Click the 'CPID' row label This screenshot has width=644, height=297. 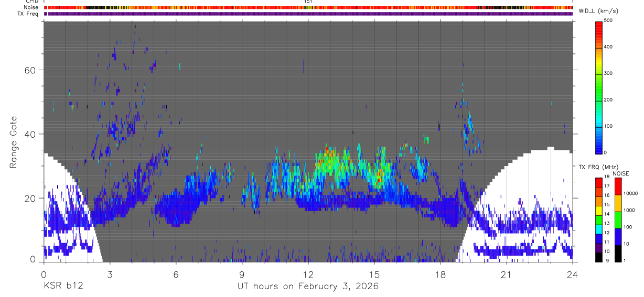click(x=31, y=2)
